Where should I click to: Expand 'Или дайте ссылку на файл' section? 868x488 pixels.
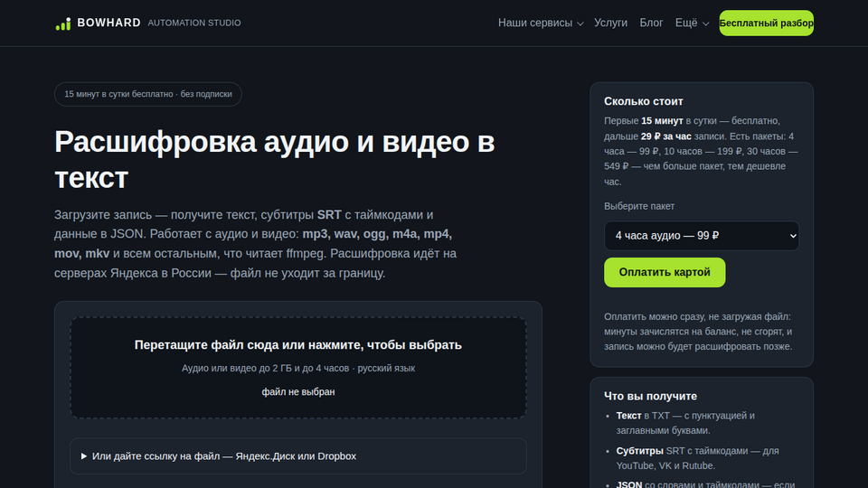click(297, 455)
